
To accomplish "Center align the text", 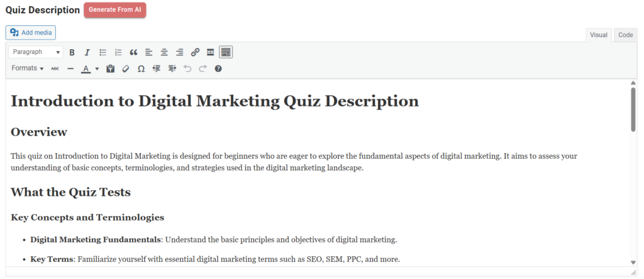I will pyautogui.click(x=164, y=52).
